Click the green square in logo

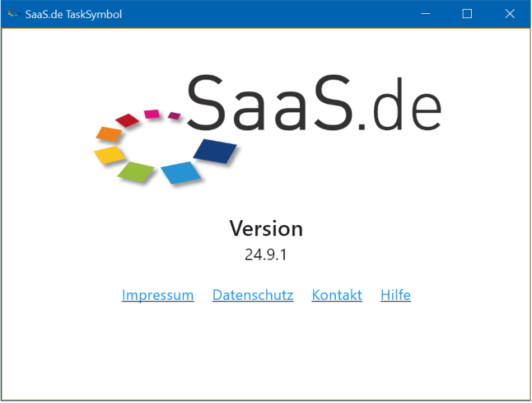(136, 170)
